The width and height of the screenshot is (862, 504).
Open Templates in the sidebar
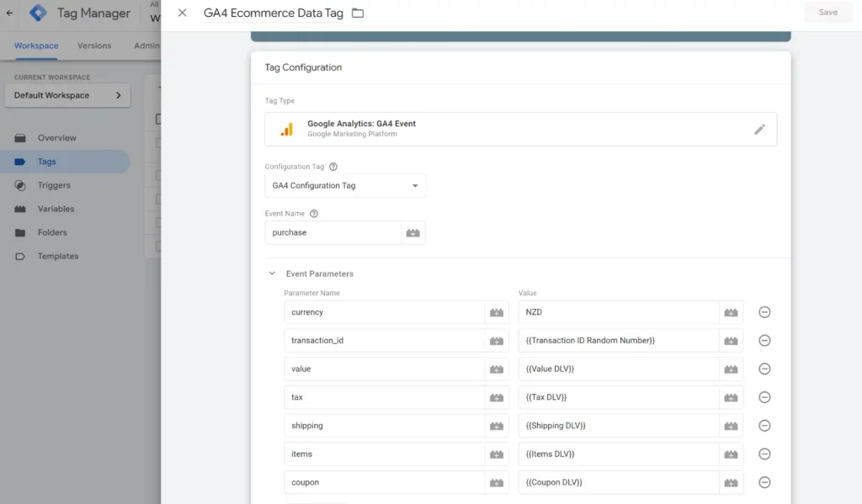point(65,256)
